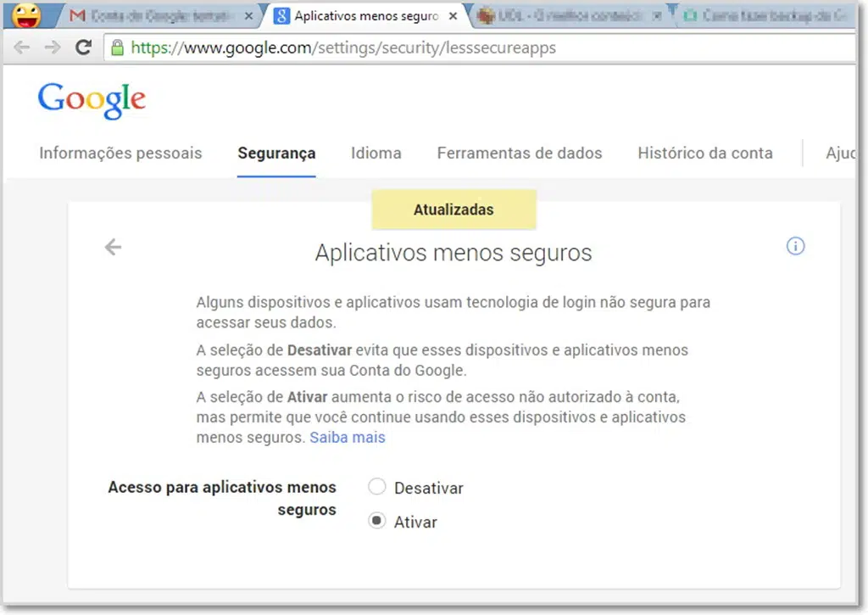Open the Ferramentas de dados tab

pyautogui.click(x=520, y=153)
